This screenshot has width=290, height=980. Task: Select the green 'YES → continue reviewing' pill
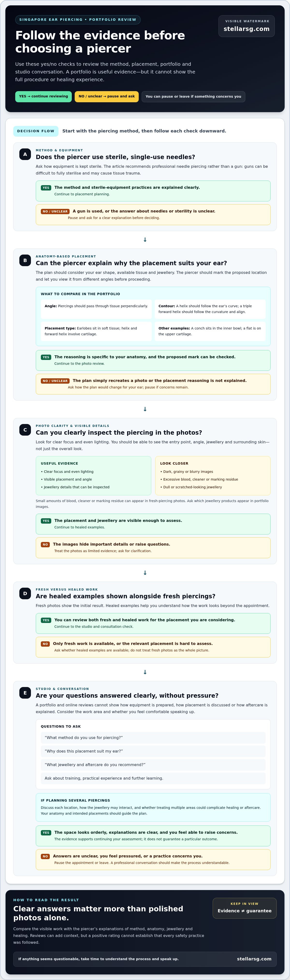(x=43, y=97)
